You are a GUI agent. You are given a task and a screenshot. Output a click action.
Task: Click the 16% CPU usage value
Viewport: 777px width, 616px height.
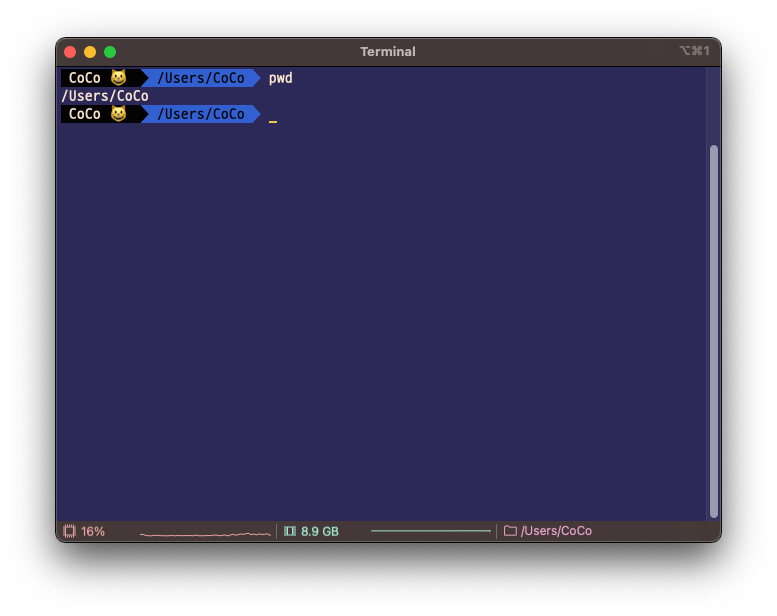point(93,531)
